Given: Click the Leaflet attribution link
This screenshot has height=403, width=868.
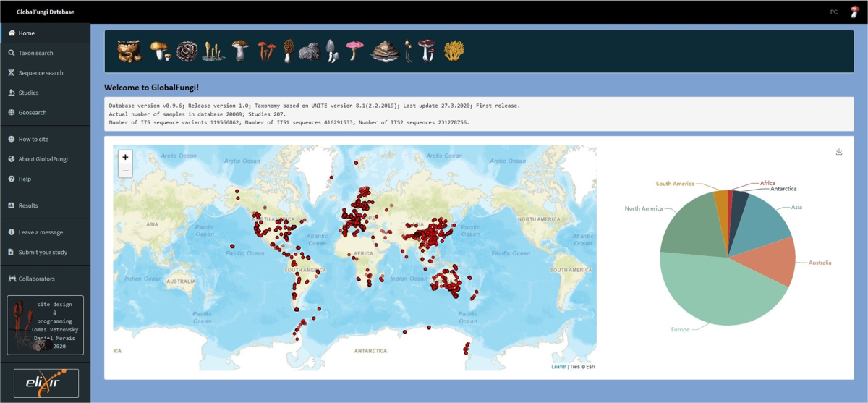Looking at the screenshot, I should [558, 367].
